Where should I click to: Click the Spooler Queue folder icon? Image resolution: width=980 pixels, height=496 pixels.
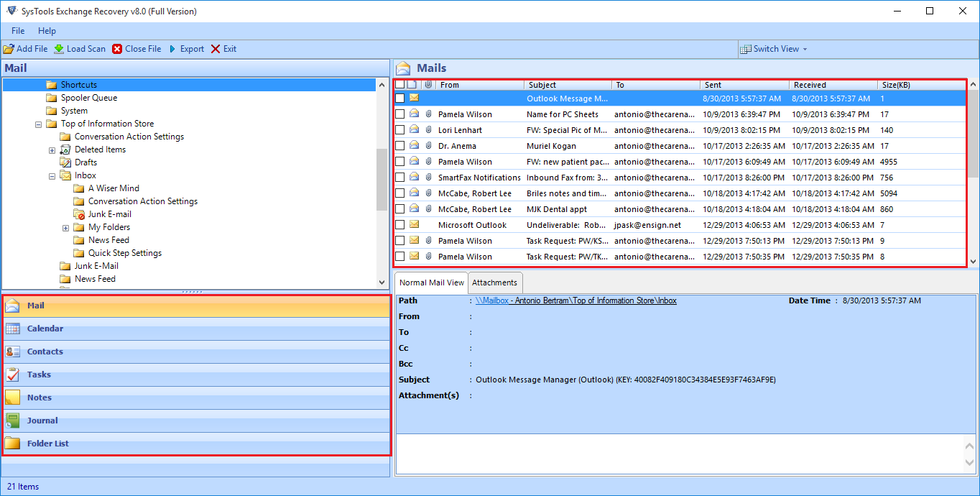click(x=51, y=98)
